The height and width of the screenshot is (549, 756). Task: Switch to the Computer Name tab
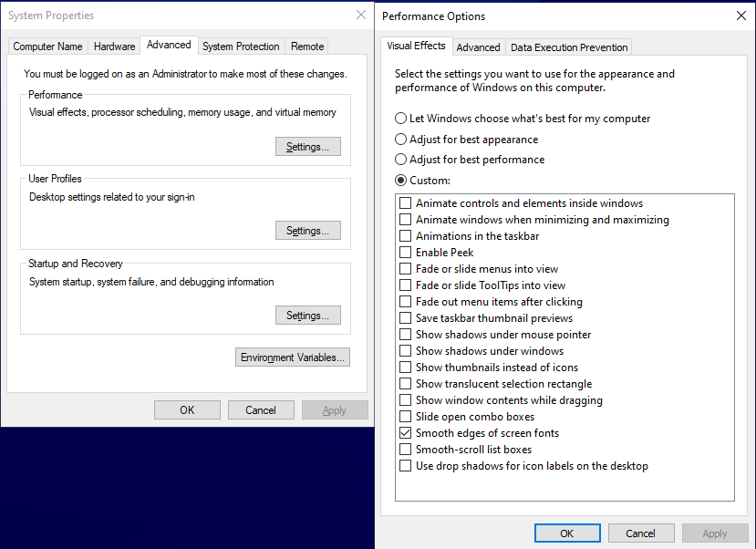[47, 47]
